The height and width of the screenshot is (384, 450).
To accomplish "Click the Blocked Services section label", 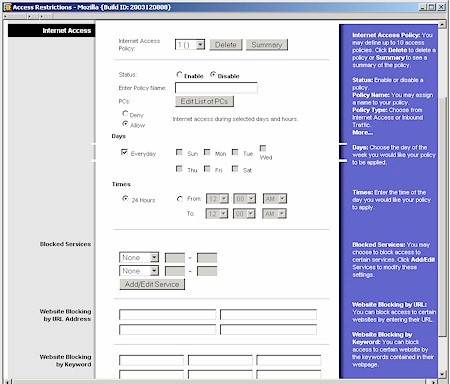I will (65, 244).
